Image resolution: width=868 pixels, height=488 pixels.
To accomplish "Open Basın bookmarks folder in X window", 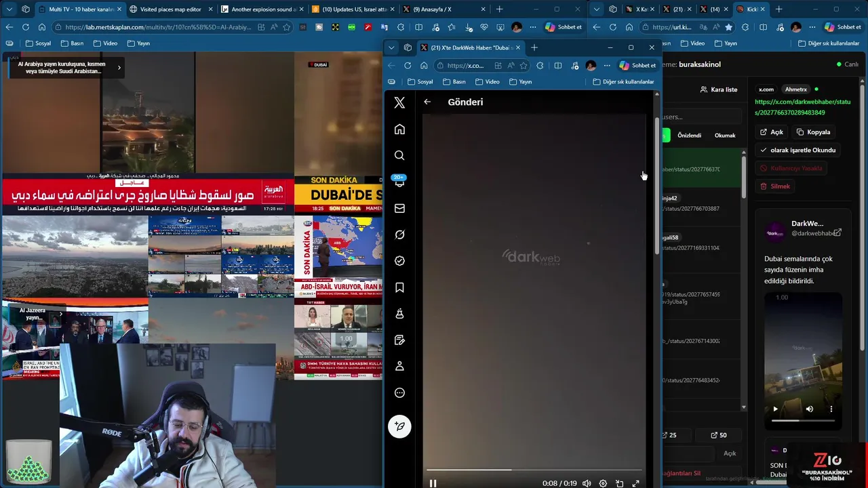I will pyautogui.click(x=454, y=81).
